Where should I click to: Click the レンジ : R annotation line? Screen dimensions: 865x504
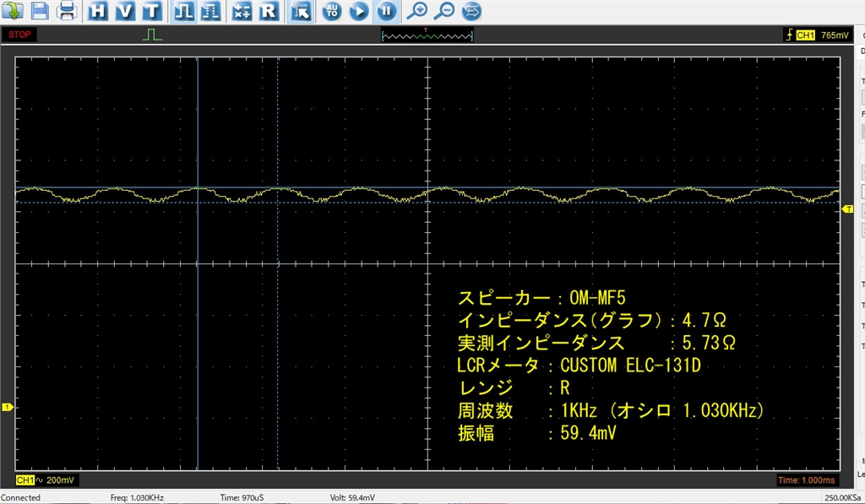514,387
